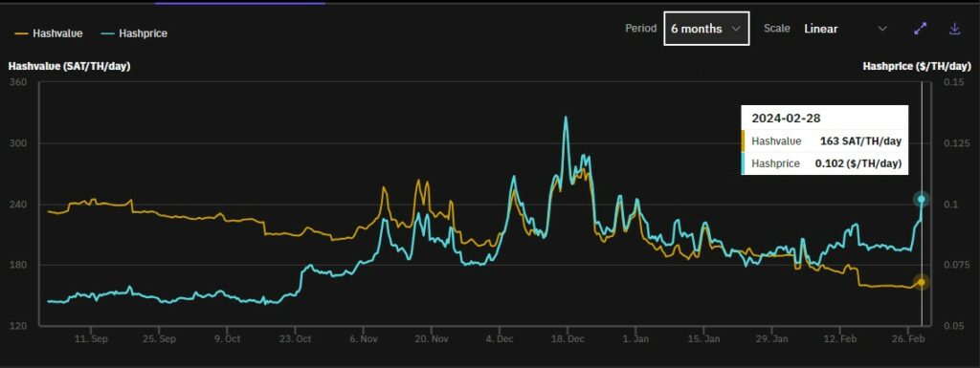The image size is (980, 368).
Task: Click the Hashprice data point marker
Action: 921,200
